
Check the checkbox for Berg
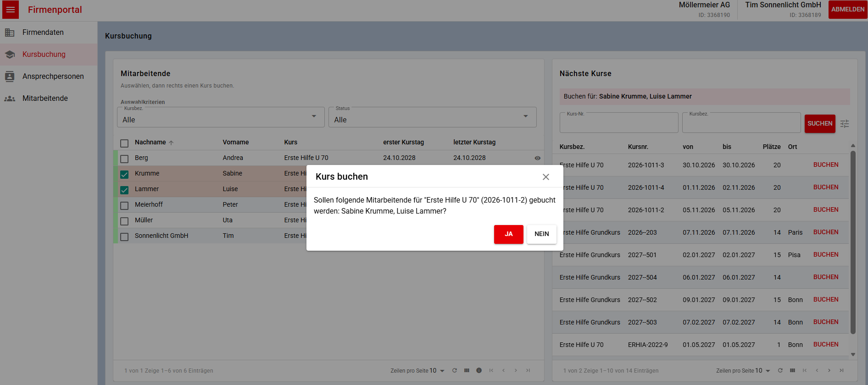click(x=124, y=159)
